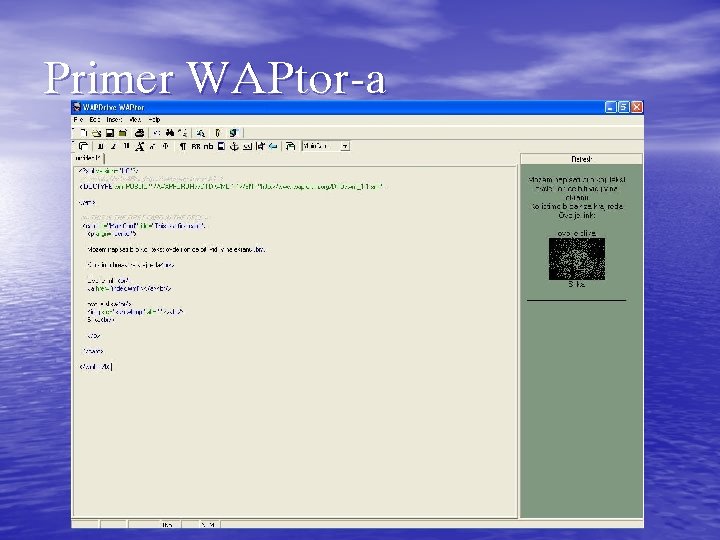Click the icon right of the binoculars
The width and height of the screenshot is (720, 540).
(183, 133)
